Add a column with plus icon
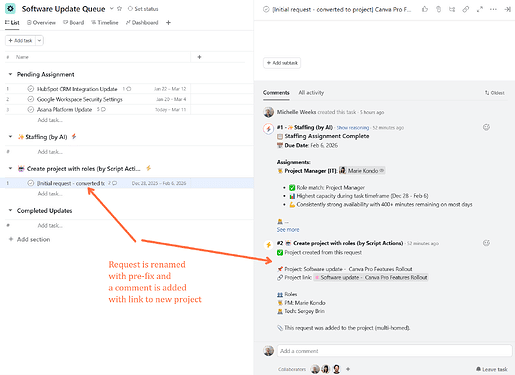The height and width of the screenshot is (375, 515). point(199,57)
